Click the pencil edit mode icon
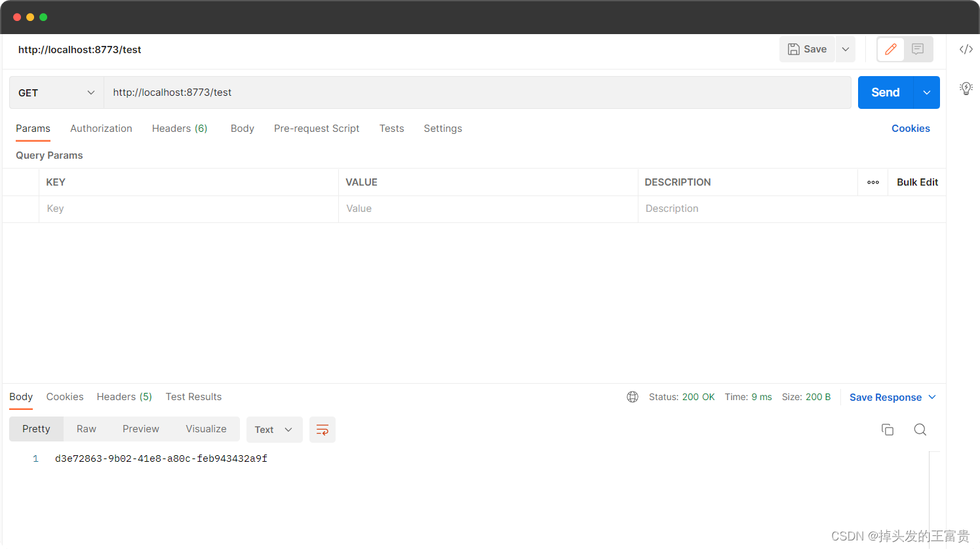This screenshot has height=549, width=980. coord(891,49)
